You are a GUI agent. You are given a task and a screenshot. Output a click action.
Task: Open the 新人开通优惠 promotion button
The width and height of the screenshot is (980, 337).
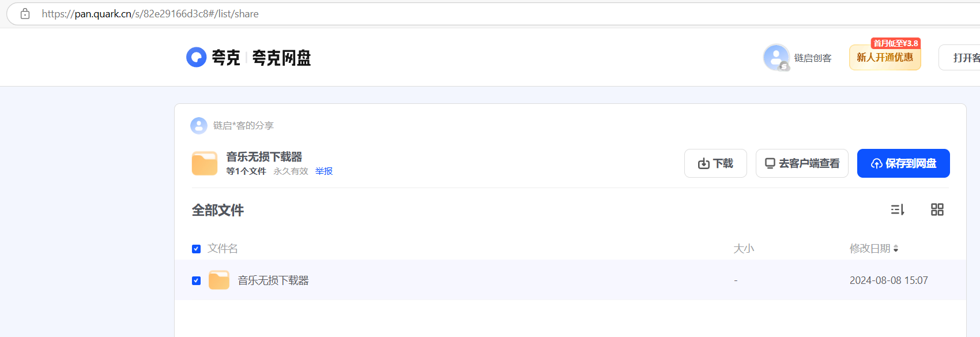[885, 57]
